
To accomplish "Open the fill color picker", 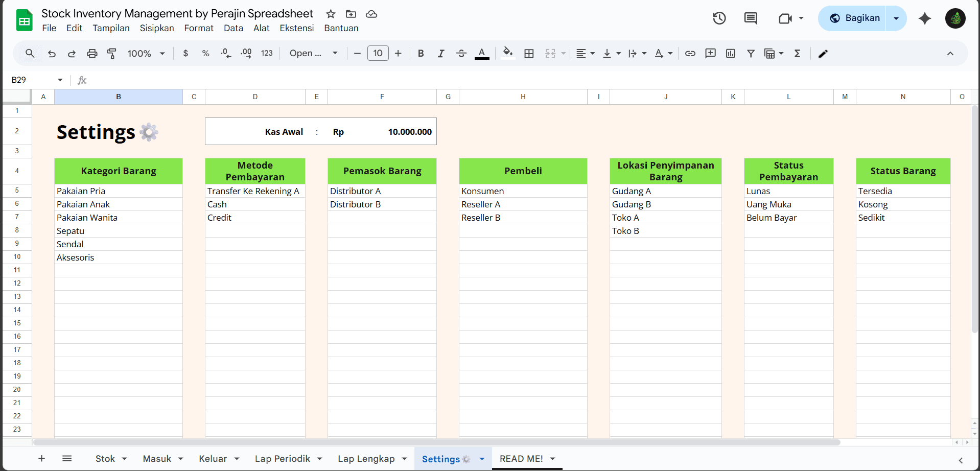I will click(x=508, y=53).
